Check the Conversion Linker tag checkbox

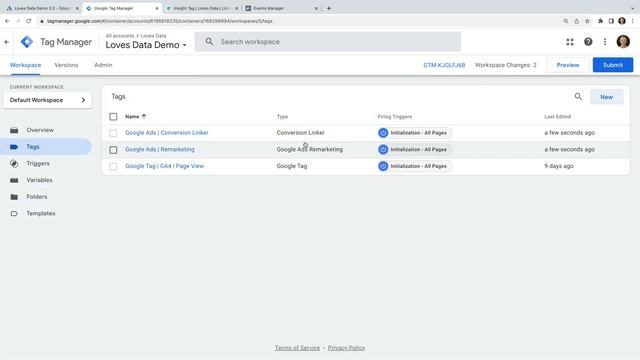click(x=113, y=133)
